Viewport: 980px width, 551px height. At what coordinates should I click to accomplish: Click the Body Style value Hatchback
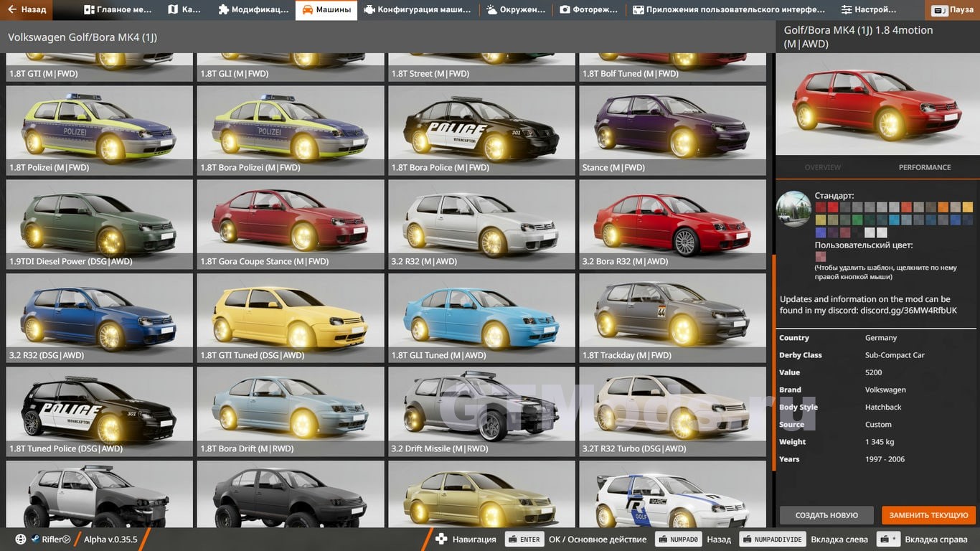tap(883, 408)
